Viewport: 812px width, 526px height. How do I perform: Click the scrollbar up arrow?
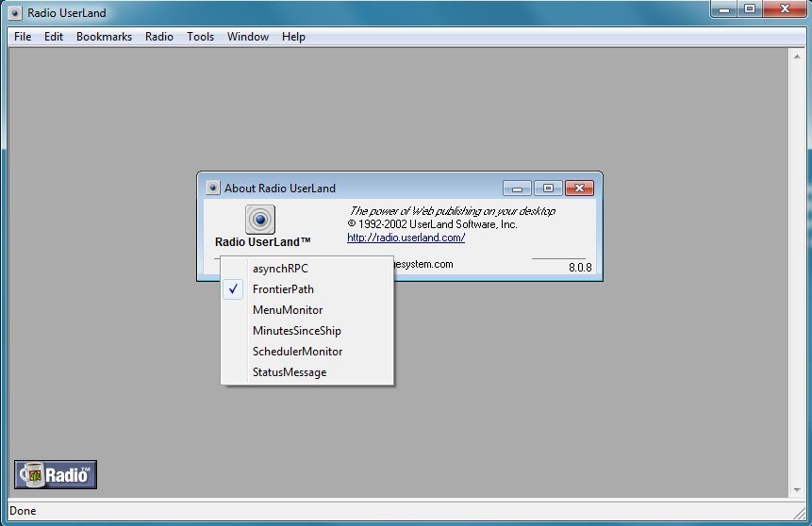coord(797,56)
